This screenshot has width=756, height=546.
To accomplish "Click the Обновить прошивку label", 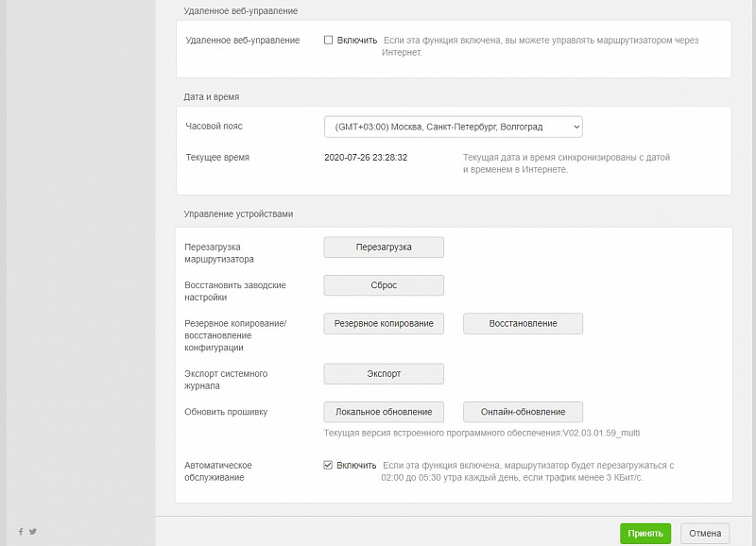I will coord(226,412).
